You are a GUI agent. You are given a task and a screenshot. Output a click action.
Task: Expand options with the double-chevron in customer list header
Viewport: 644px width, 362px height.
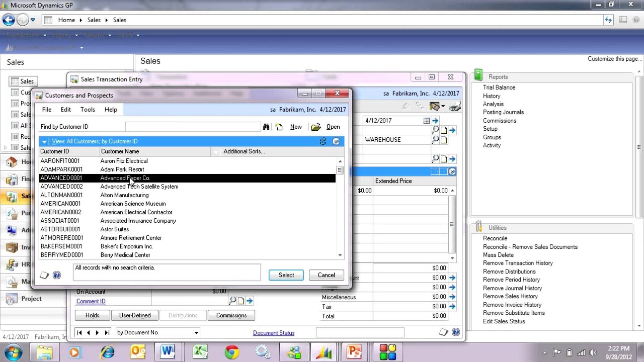tap(336, 141)
